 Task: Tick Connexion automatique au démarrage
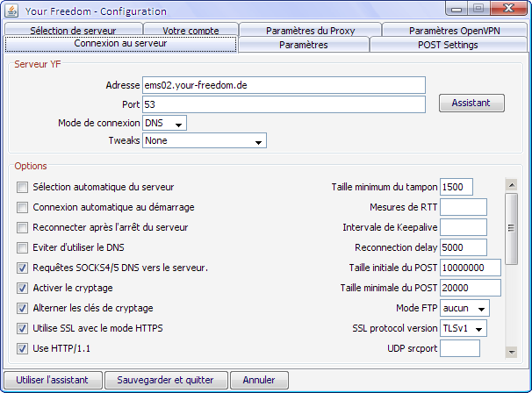pos(23,207)
